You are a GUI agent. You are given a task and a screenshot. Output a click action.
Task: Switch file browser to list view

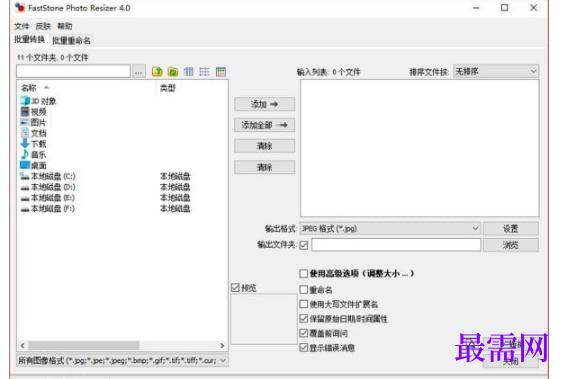204,72
